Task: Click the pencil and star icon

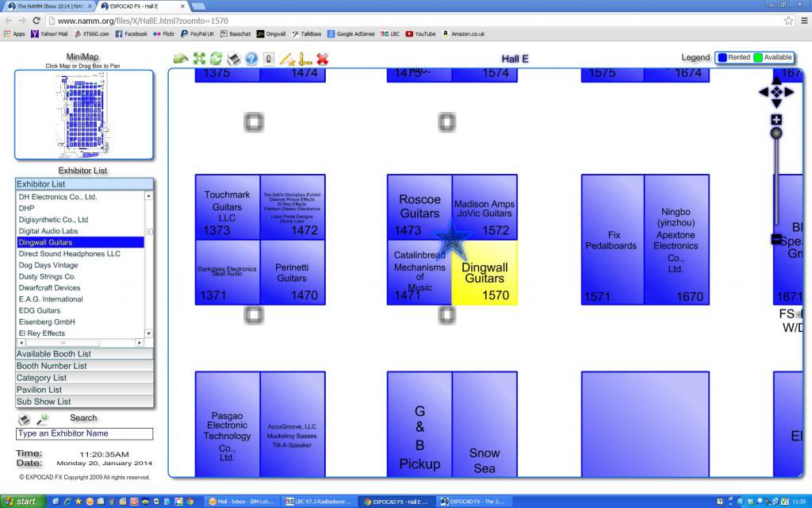Action: 287,59
